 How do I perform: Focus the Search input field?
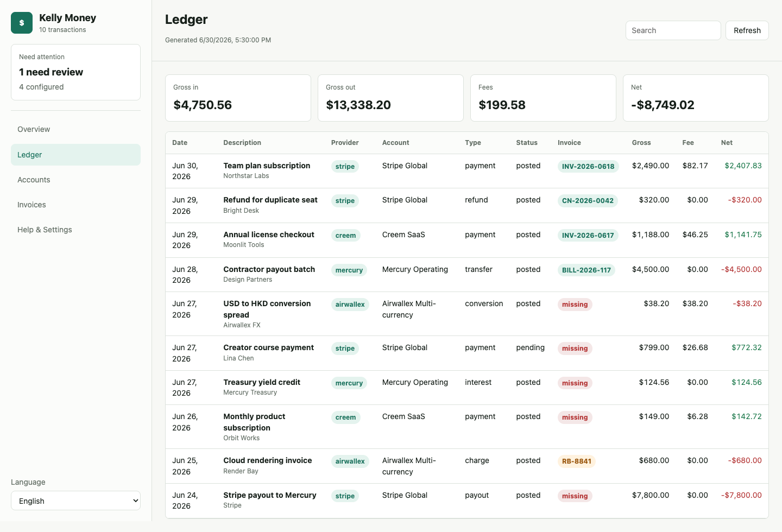673,30
